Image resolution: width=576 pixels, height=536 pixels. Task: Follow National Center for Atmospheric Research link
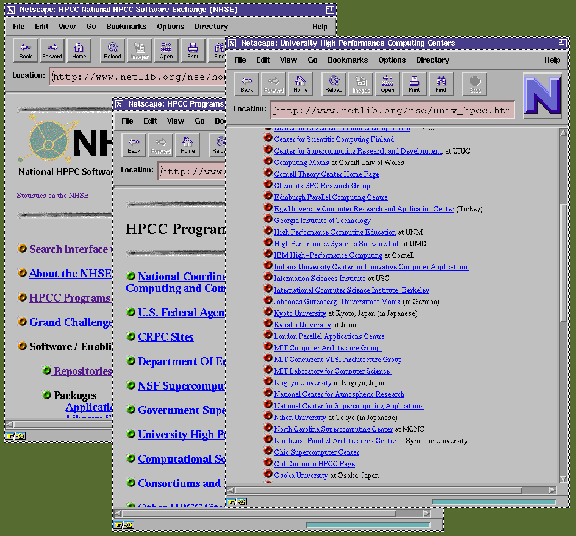coord(339,394)
